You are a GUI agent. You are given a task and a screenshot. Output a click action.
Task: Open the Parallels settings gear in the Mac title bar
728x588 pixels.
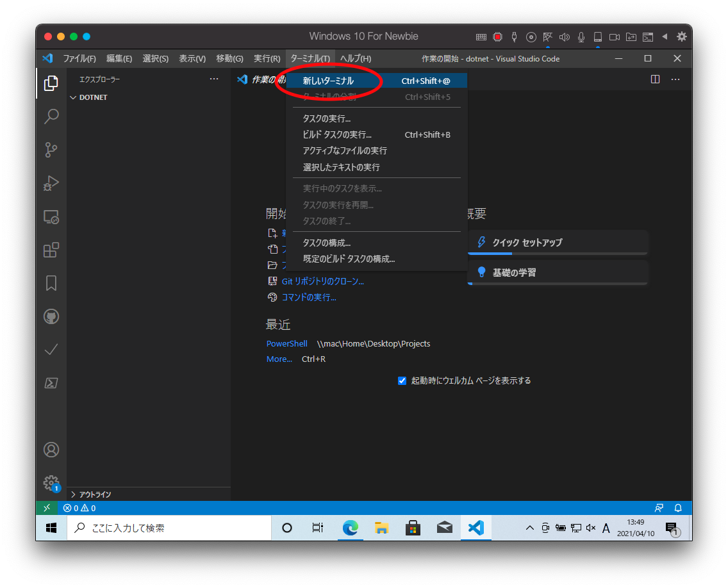(x=681, y=37)
